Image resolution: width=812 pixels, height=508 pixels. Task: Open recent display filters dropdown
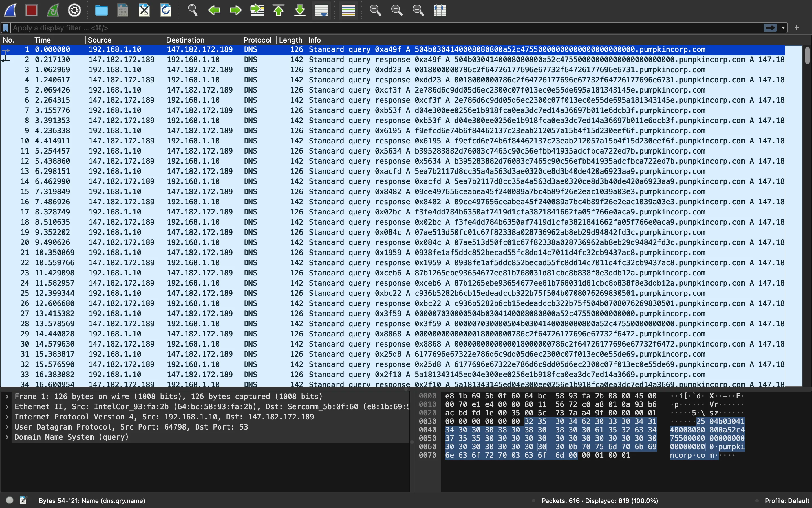click(x=783, y=28)
